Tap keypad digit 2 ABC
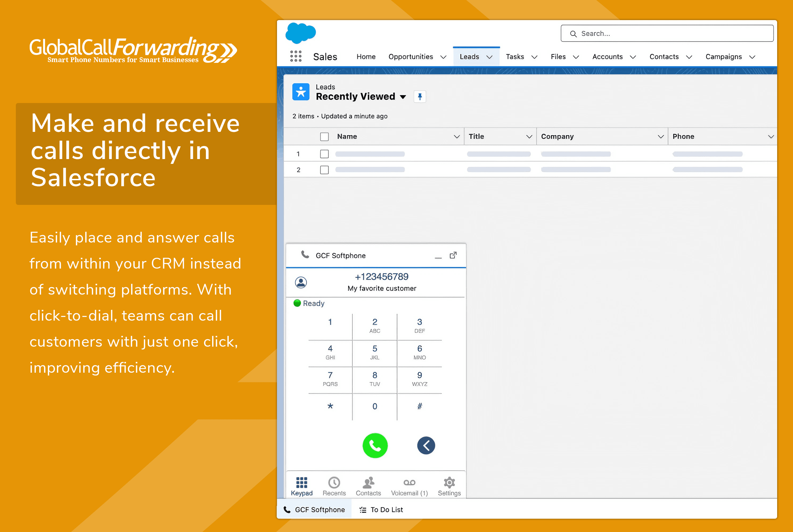The image size is (793, 532). point(375,325)
